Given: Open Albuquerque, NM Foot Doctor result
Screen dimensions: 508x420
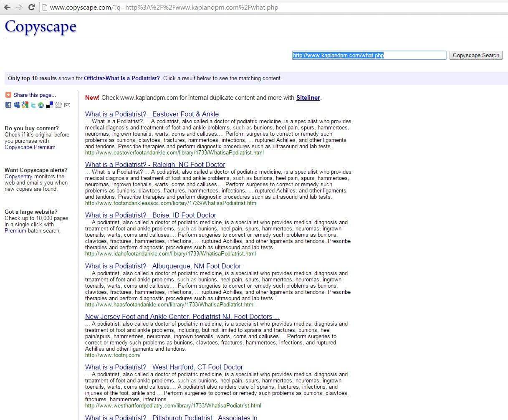Looking at the screenshot, I should coord(163,266).
